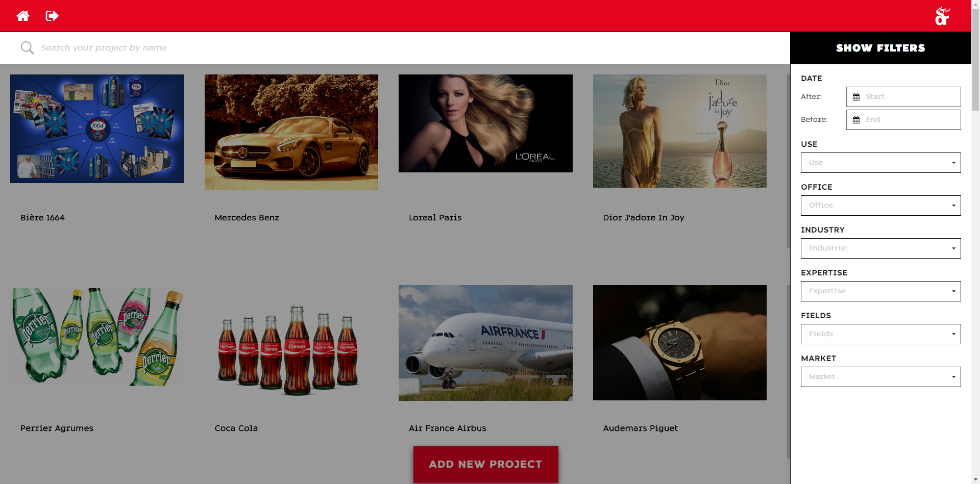This screenshot has width=980, height=484.
Task: Toggle the Show Filters panel header
Action: pos(880,48)
